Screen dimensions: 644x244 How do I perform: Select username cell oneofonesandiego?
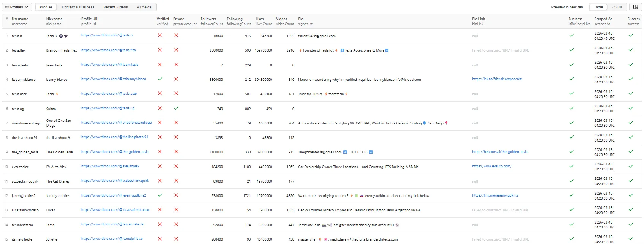point(26,123)
